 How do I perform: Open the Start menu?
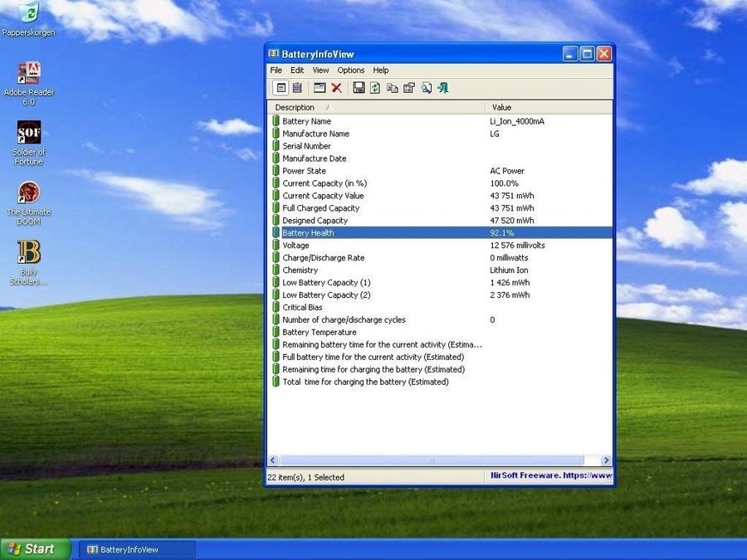click(35, 549)
